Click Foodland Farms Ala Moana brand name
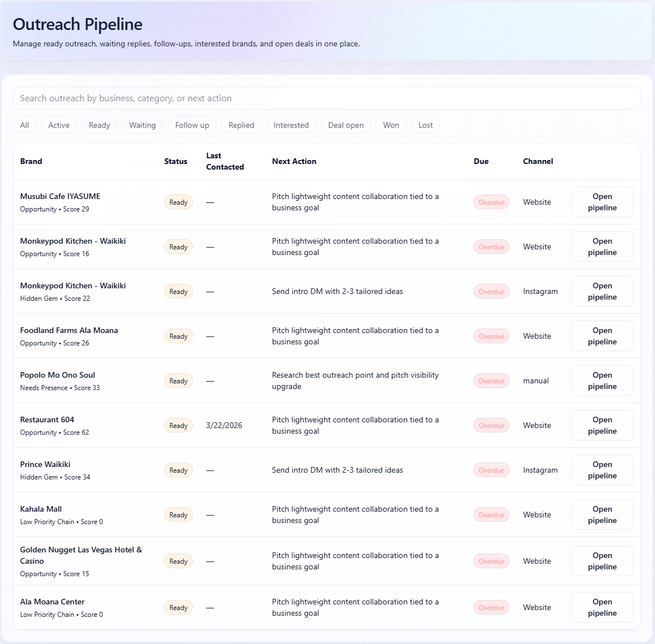The width and height of the screenshot is (655, 644). point(69,330)
